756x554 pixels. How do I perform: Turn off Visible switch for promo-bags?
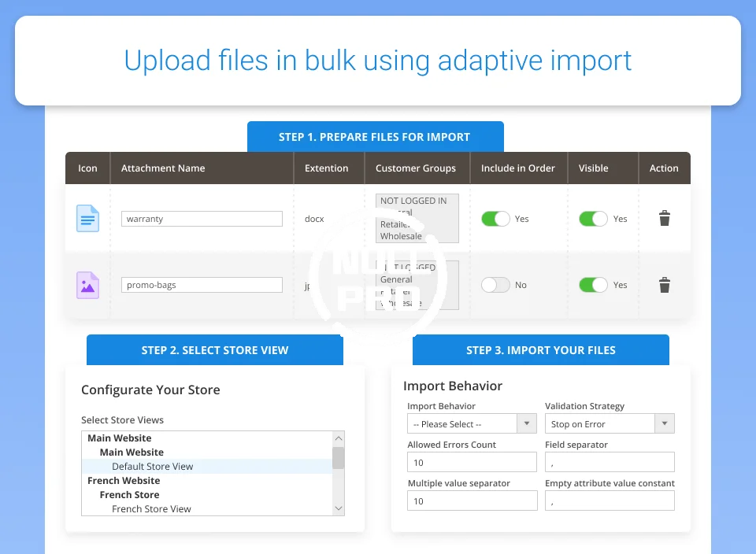pyautogui.click(x=593, y=285)
